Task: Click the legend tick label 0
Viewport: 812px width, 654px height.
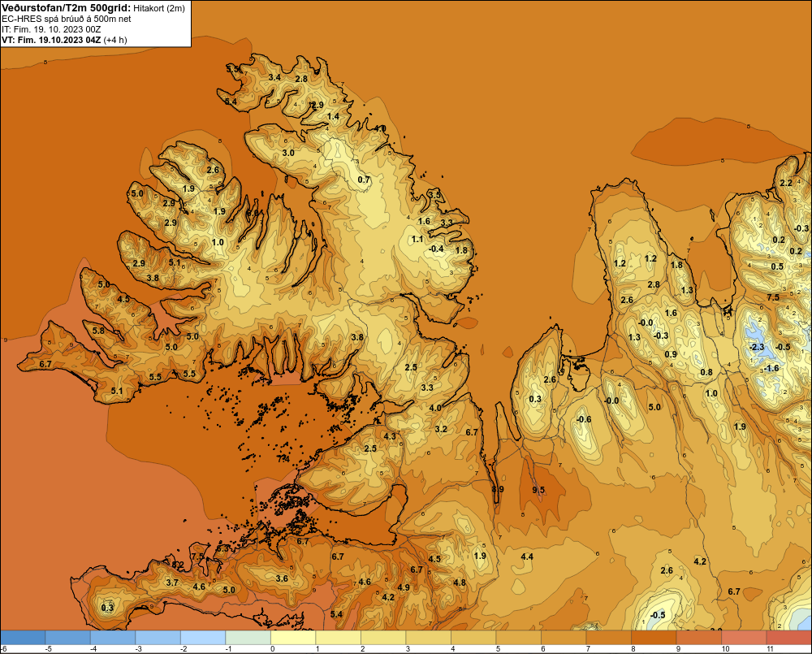Action: coord(273,649)
